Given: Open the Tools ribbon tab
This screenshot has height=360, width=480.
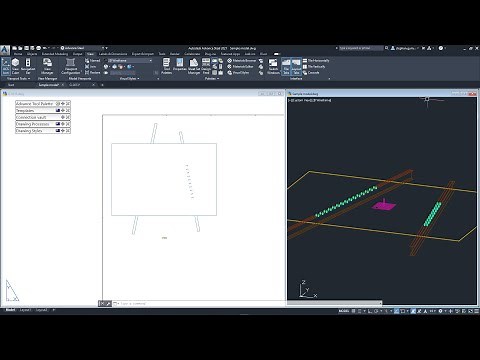Looking at the screenshot, I should (162, 54).
